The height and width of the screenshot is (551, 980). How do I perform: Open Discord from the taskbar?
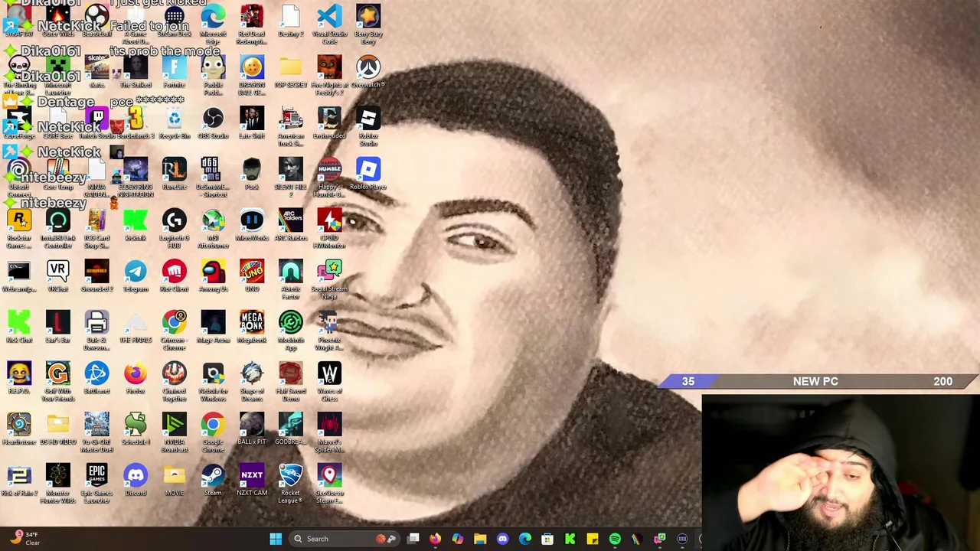point(502,539)
